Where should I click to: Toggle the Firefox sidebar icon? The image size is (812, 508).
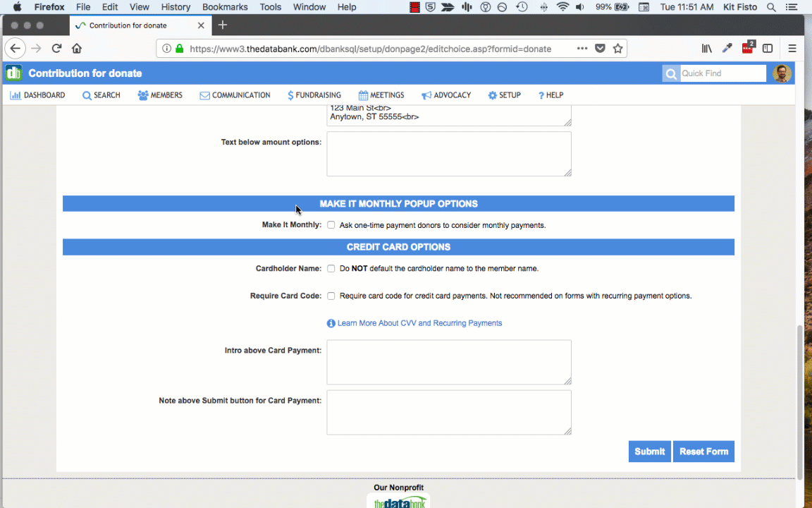768,48
